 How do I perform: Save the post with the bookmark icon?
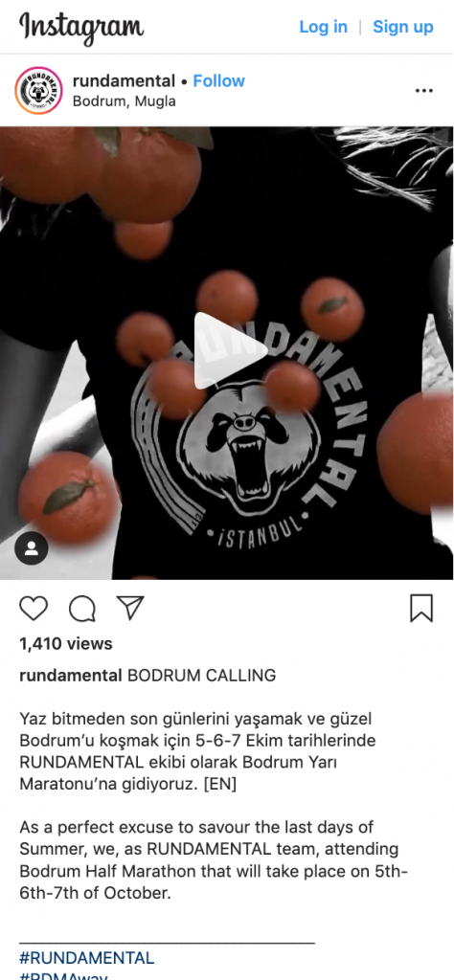(421, 608)
